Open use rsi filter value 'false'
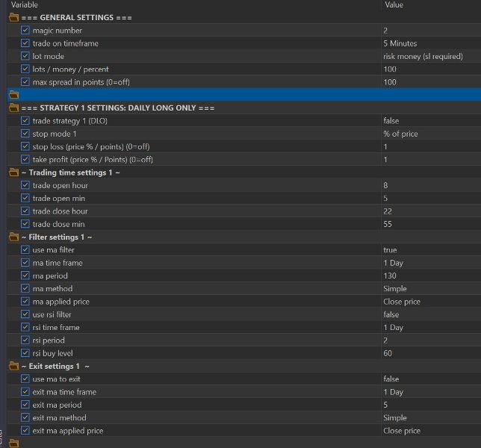481x448 pixels. point(391,314)
